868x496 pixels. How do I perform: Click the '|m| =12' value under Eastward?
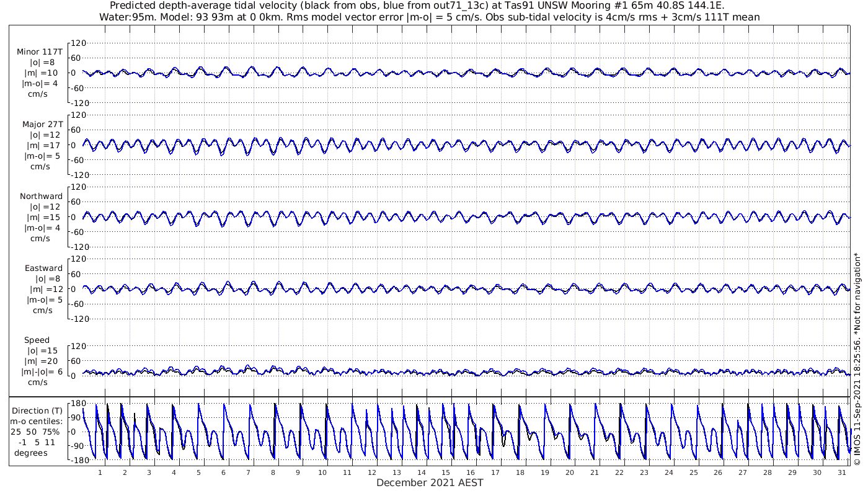click(x=45, y=289)
